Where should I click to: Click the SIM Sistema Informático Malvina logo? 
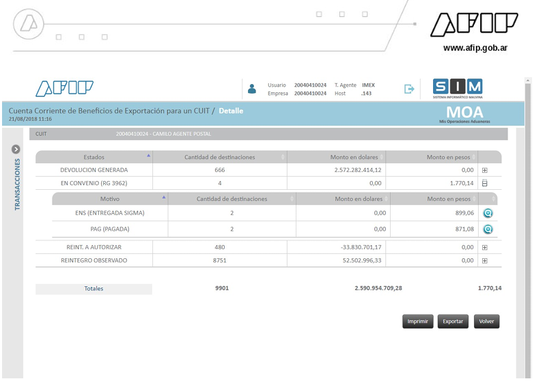458,89
